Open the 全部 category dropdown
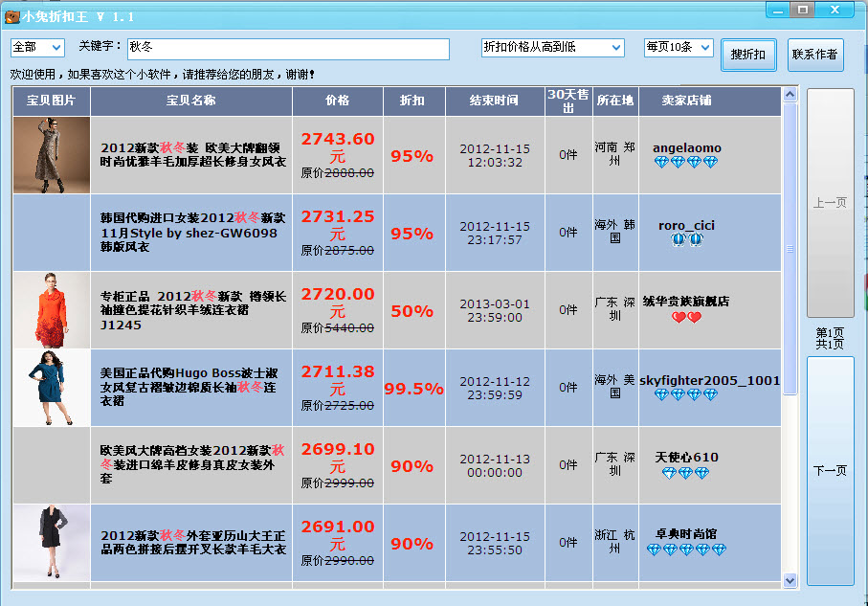This screenshot has width=868, height=606. tap(37, 48)
